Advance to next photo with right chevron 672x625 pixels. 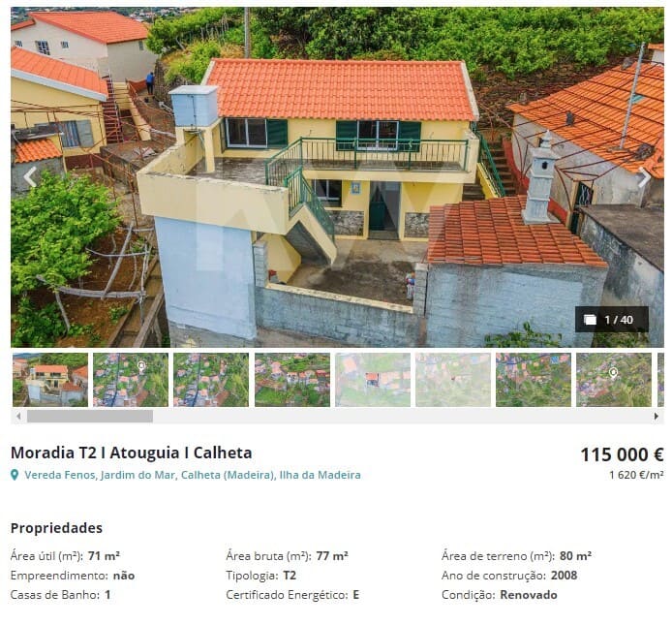(x=644, y=177)
